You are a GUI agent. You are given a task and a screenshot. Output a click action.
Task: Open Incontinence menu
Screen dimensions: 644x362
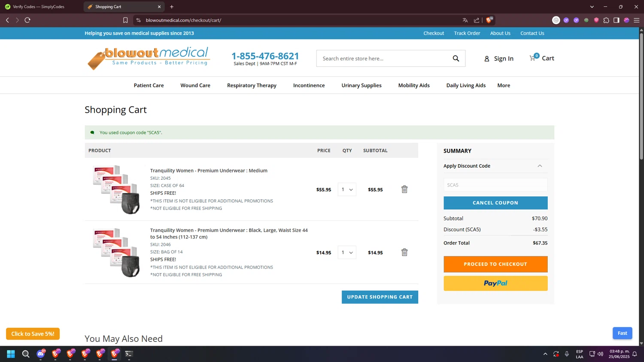coord(309,85)
